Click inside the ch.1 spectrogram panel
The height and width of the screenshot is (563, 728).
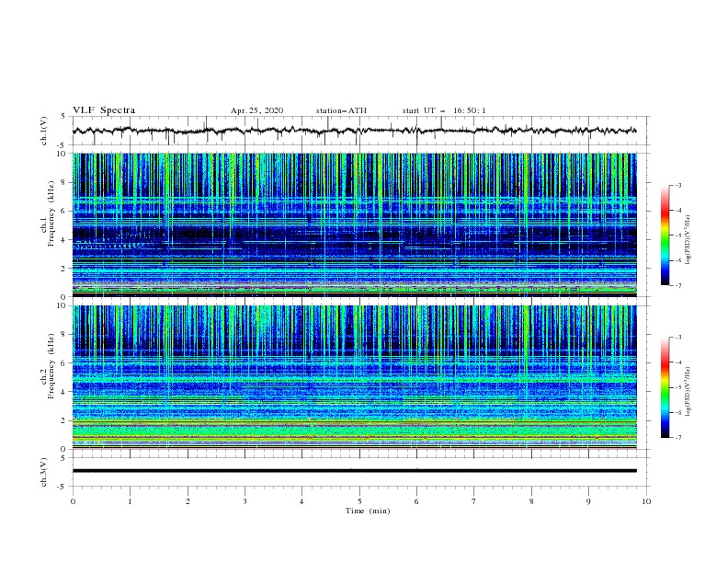[355, 224]
